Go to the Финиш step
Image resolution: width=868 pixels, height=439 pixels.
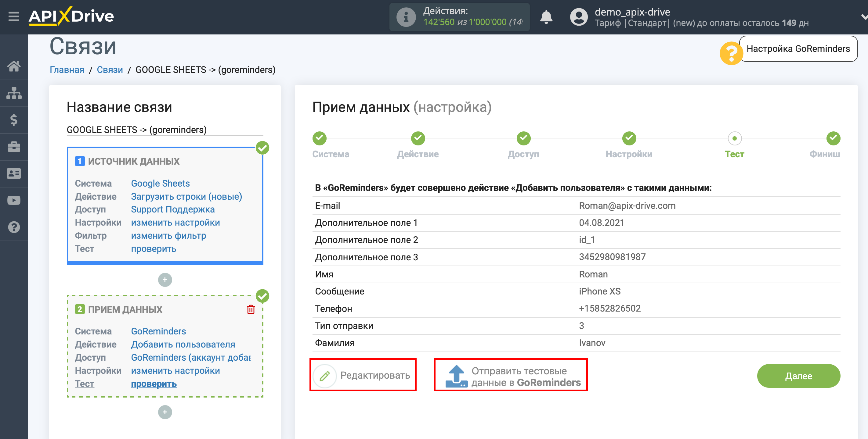click(833, 138)
